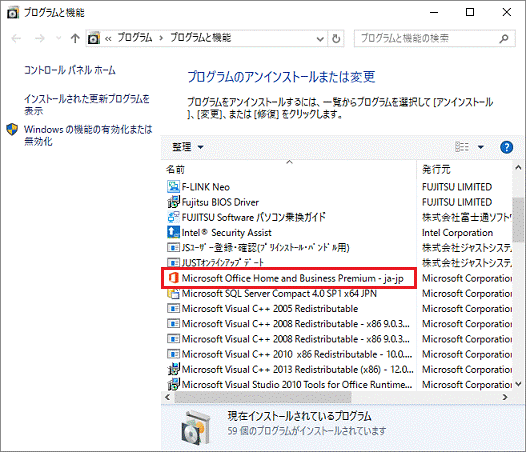
Task: Select the Microsoft Office orange icon
Action: (x=173, y=278)
